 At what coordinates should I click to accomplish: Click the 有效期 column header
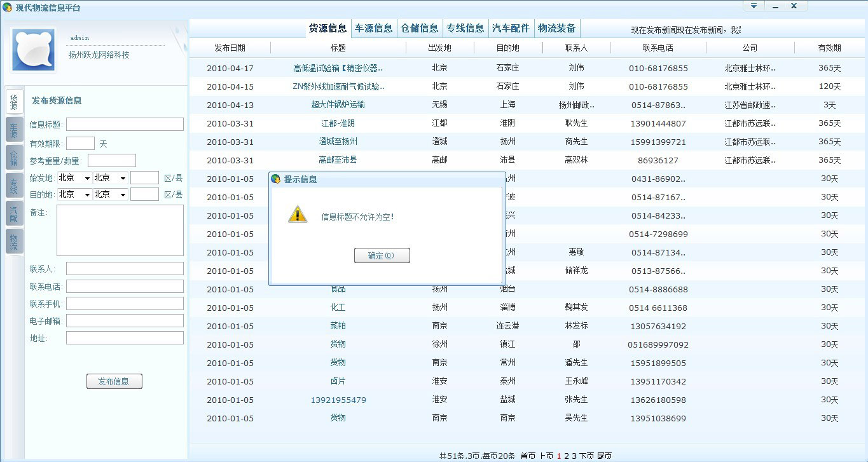(830, 48)
